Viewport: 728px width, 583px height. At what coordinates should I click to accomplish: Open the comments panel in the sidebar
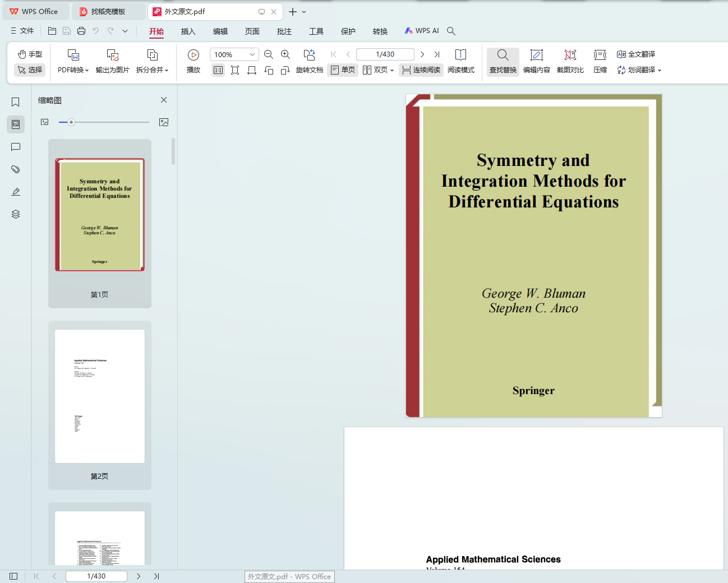tap(16, 147)
